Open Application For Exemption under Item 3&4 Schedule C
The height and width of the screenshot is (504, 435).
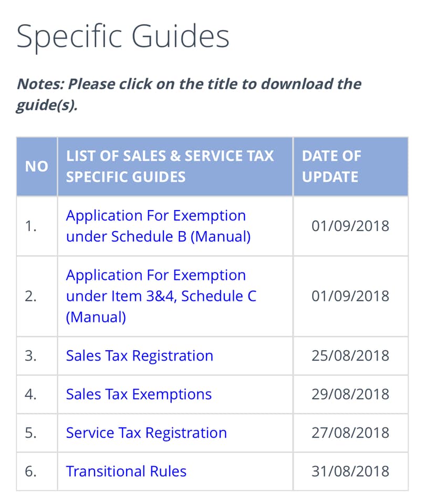(x=161, y=296)
